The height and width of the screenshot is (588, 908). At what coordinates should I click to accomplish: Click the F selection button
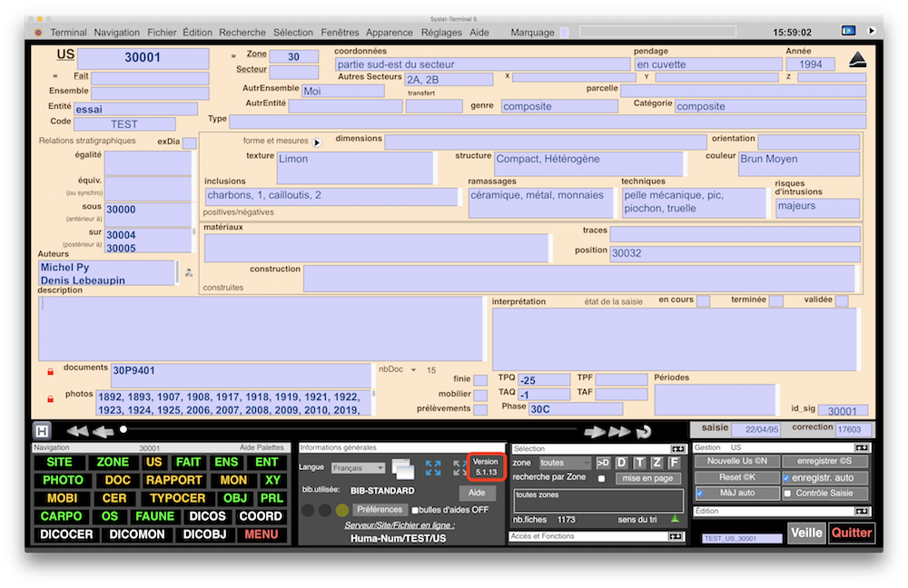[674, 463]
